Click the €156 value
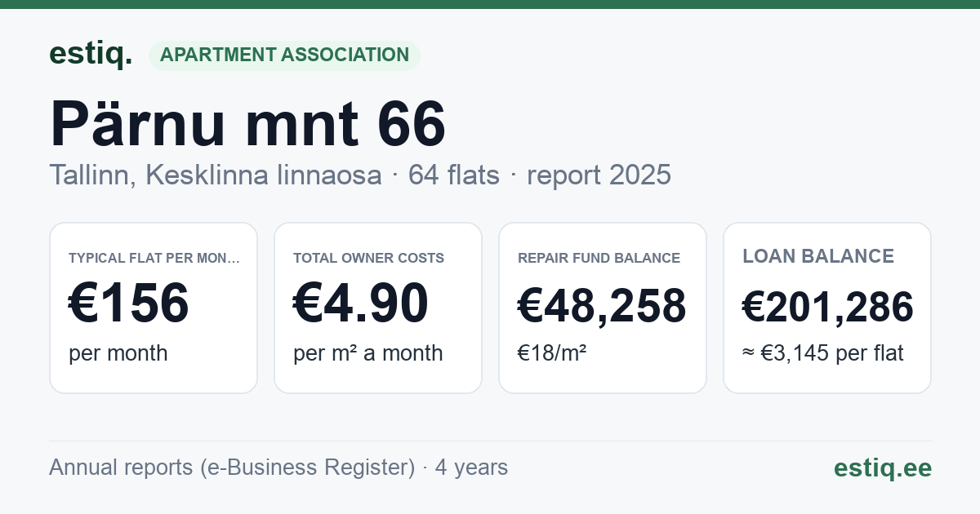The width and height of the screenshot is (980, 514). pyautogui.click(x=129, y=303)
